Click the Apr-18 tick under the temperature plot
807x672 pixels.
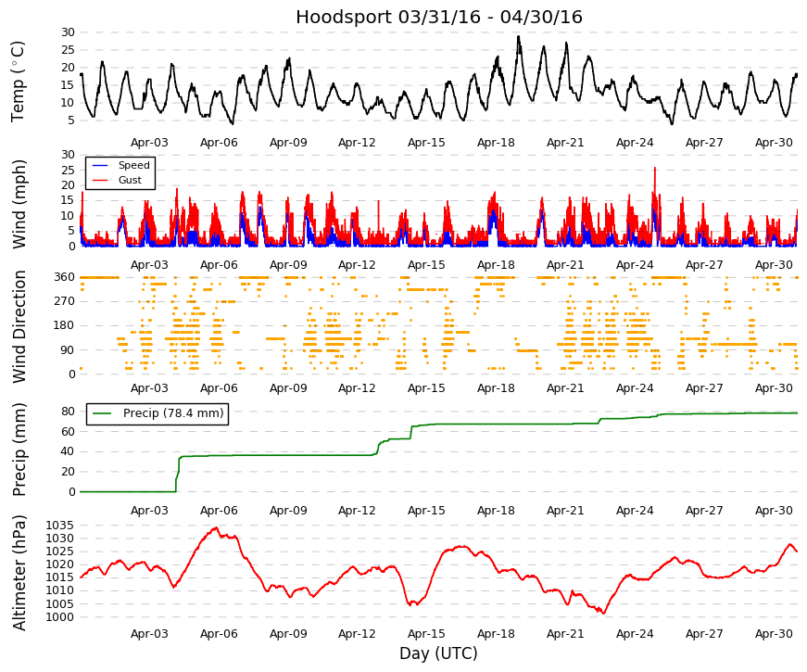496,143
